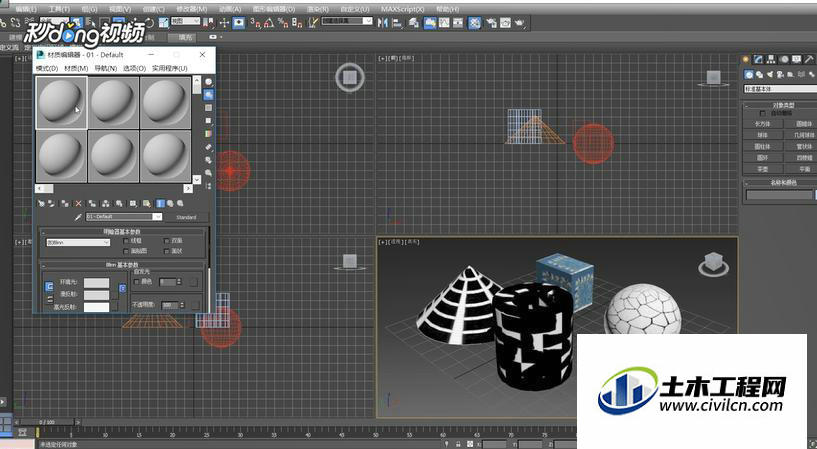Click Angle Snap toggle in main toolbar
This screenshot has width=817, height=449.
269,22
